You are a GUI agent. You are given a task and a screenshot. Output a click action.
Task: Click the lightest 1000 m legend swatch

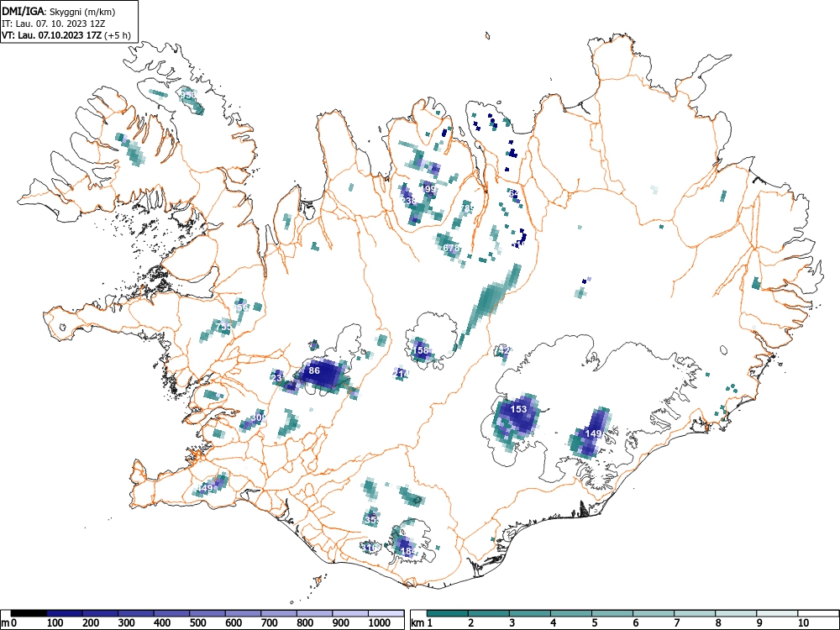point(386,613)
